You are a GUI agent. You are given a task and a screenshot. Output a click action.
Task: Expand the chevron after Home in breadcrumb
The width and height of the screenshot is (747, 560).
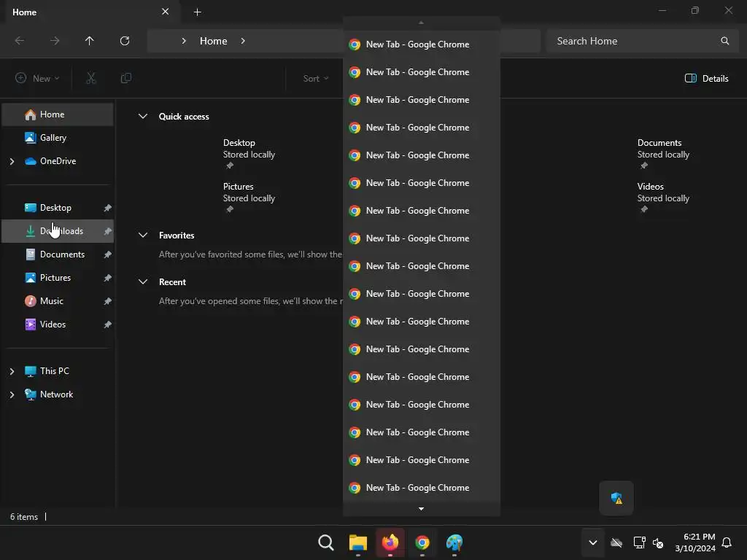pyautogui.click(x=243, y=41)
